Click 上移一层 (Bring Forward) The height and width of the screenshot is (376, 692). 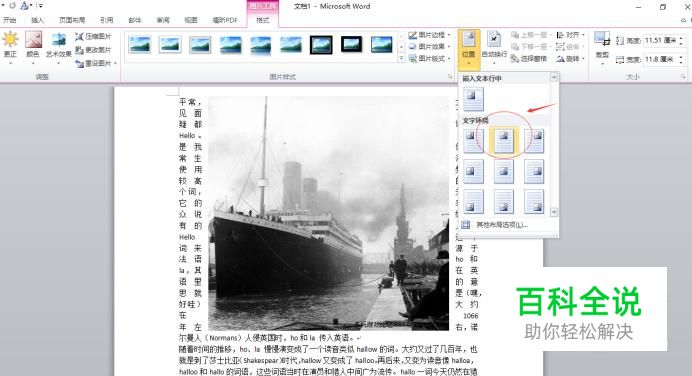(531, 35)
